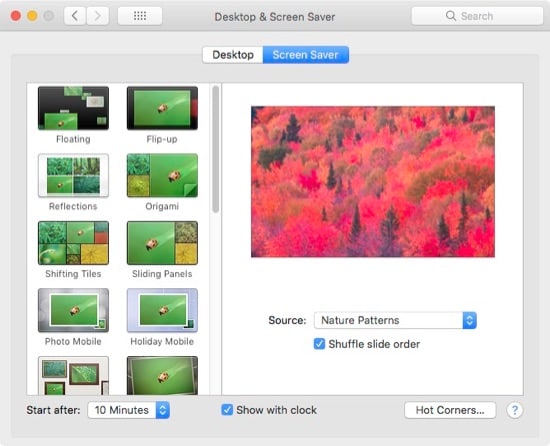Select the Floating screen saver thumbnail
This screenshot has height=446, width=550.
73,108
